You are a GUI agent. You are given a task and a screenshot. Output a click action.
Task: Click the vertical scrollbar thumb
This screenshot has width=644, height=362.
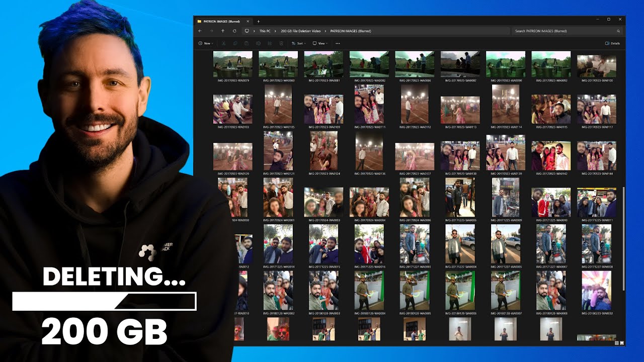tap(623, 239)
